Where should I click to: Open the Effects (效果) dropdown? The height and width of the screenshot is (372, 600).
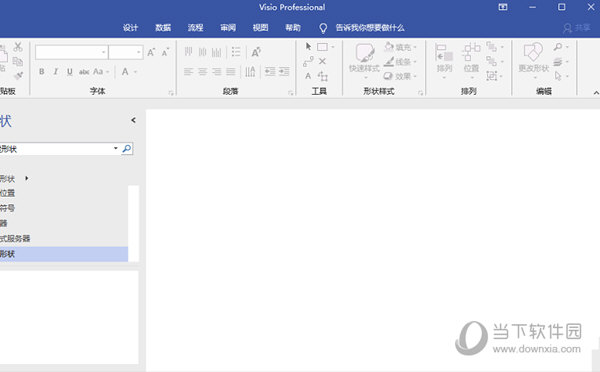point(400,76)
